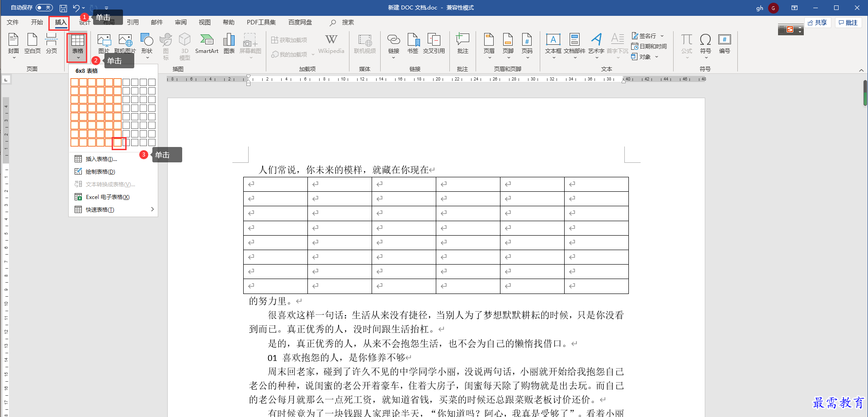
Task: Expand Object (对象) dropdown arrow
Action: click(x=657, y=57)
